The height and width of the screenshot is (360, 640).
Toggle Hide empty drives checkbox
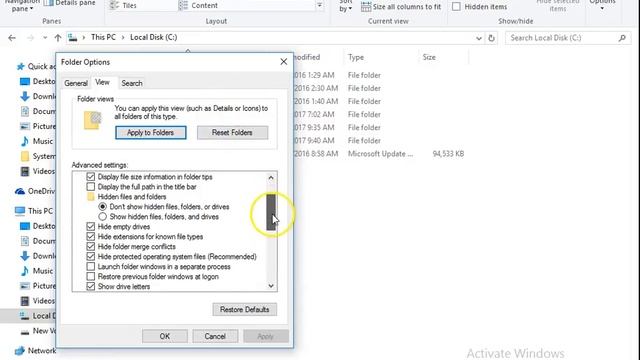pyautogui.click(x=91, y=227)
